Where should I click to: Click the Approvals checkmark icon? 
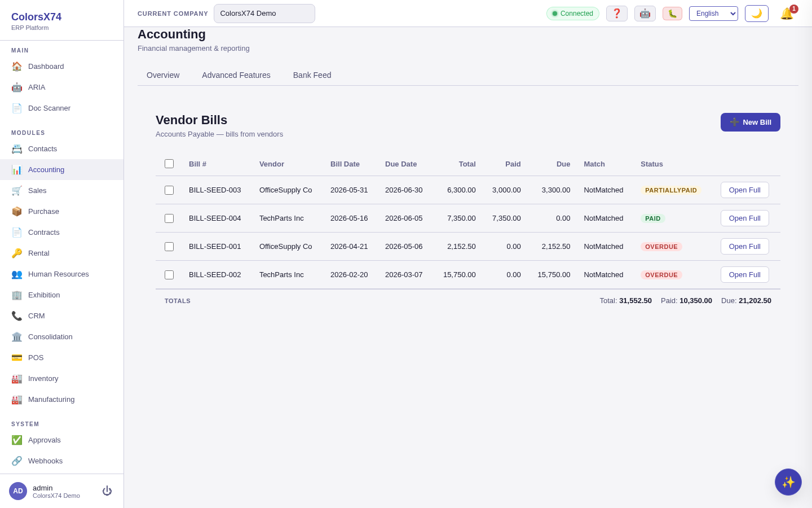point(17,440)
